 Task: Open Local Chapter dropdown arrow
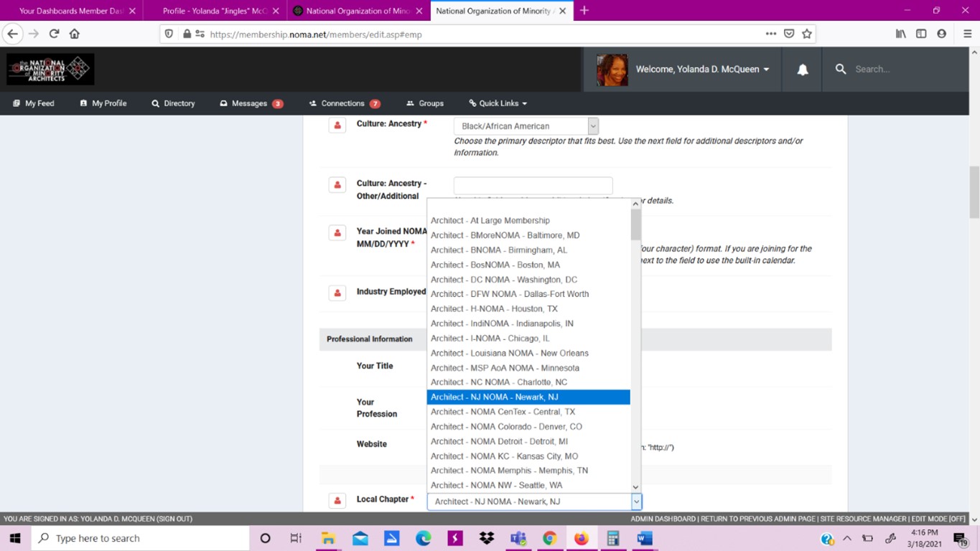pos(636,501)
